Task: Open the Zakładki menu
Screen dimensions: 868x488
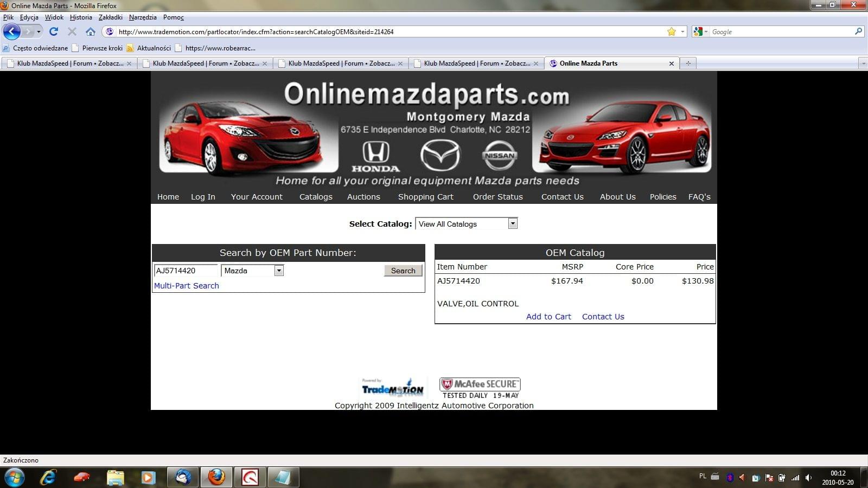Action: (111, 17)
